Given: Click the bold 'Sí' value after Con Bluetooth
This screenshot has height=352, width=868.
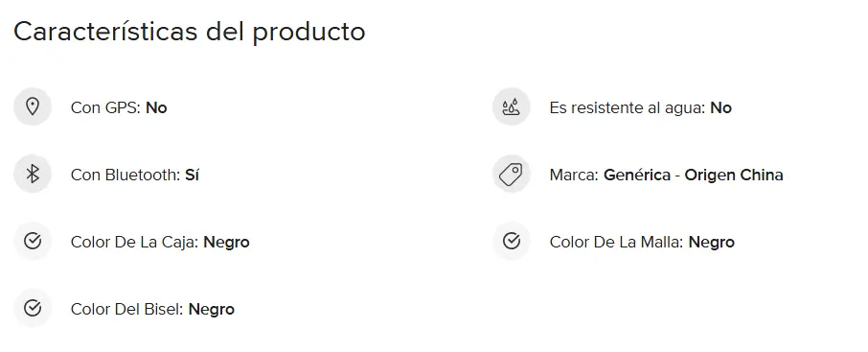Looking at the screenshot, I should pos(192,175).
